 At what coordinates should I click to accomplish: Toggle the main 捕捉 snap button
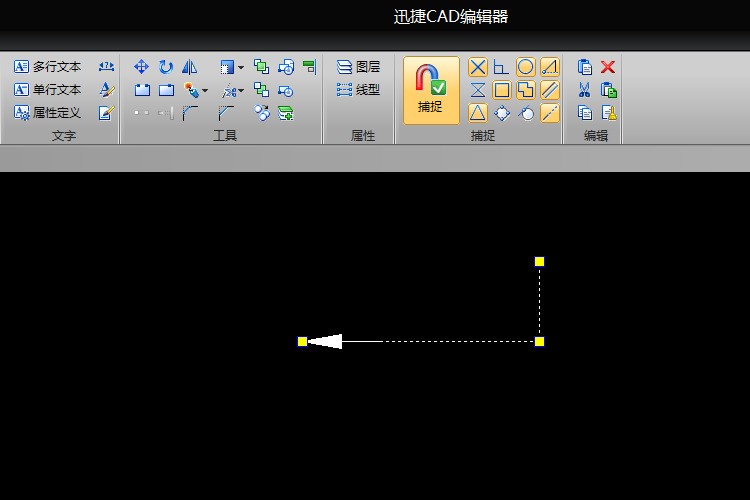431,90
